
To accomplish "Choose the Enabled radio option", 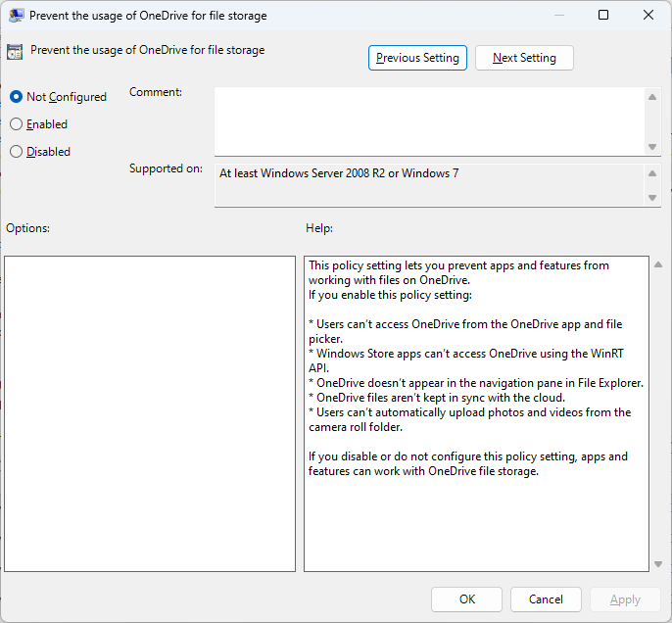I will [x=16, y=124].
